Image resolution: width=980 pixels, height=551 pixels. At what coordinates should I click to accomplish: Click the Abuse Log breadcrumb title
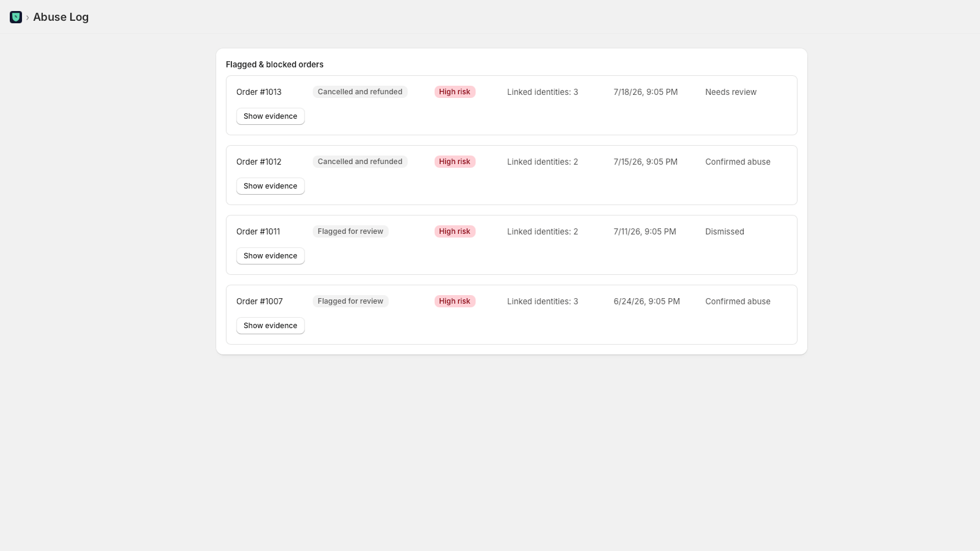pyautogui.click(x=61, y=17)
